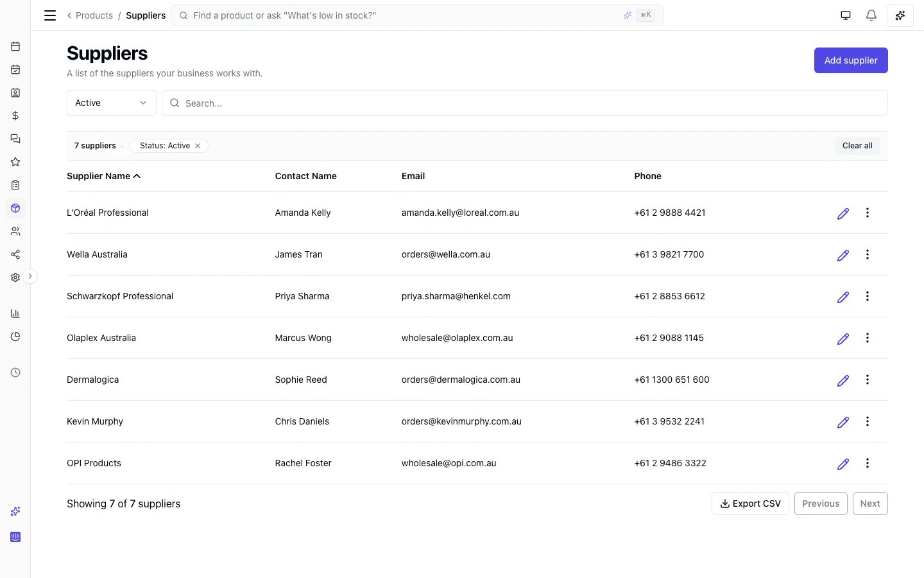Remove the Status: Active filter chip
This screenshot has width=924, height=578.
198,146
